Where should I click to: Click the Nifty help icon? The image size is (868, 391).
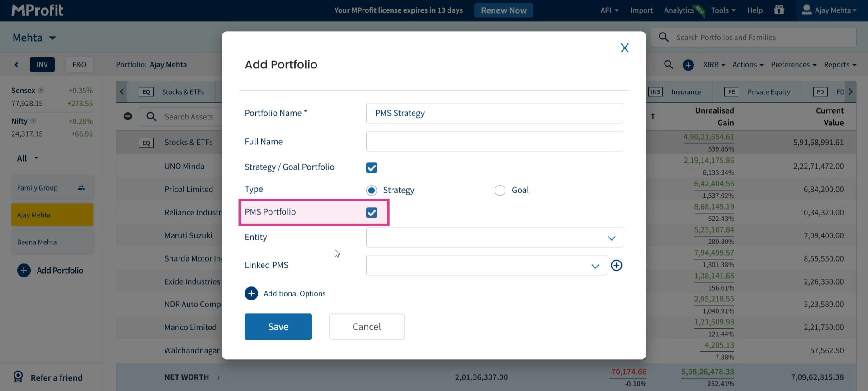[x=33, y=121]
